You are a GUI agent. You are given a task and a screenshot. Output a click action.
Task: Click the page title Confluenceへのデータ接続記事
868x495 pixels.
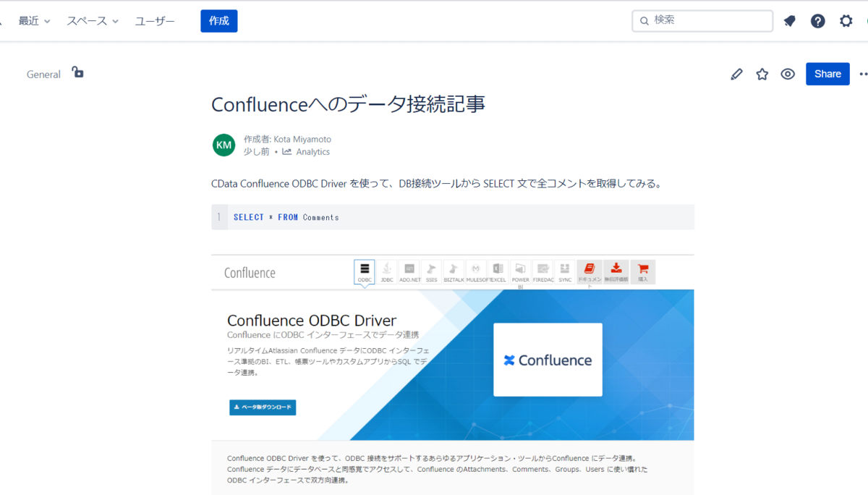(x=348, y=104)
